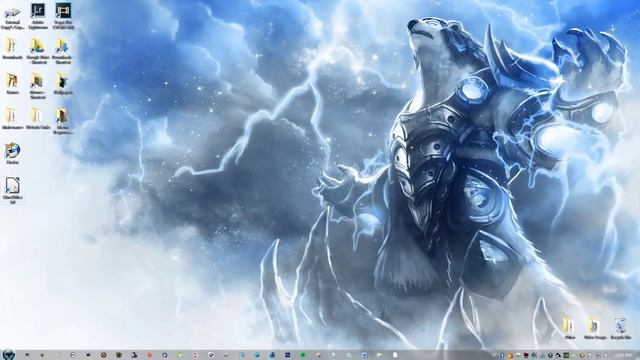
Task: Open the Google Drive shortcut folder
Action: coord(37,51)
